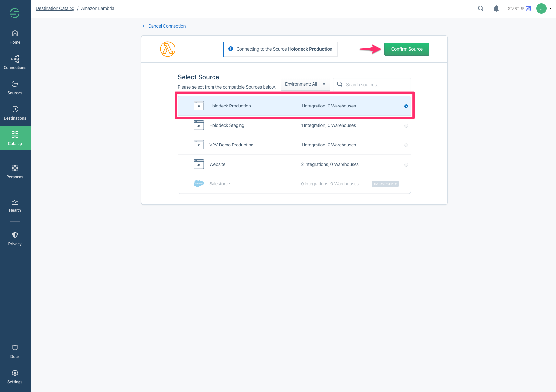Viewport: 556px width, 392px height.
Task: Open Connections in sidebar
Action: pyautogui.click(x=15, y=63)
